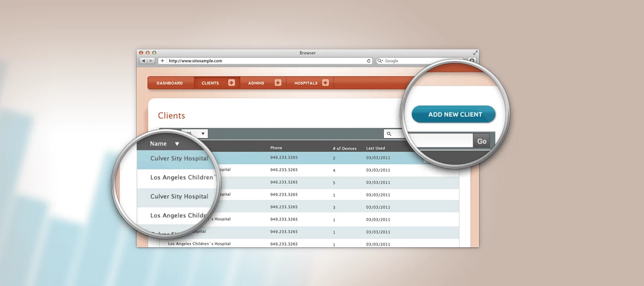This screenshot has width=644, height=286.
Task: Click the Go search button
Action: click(482, 141)
